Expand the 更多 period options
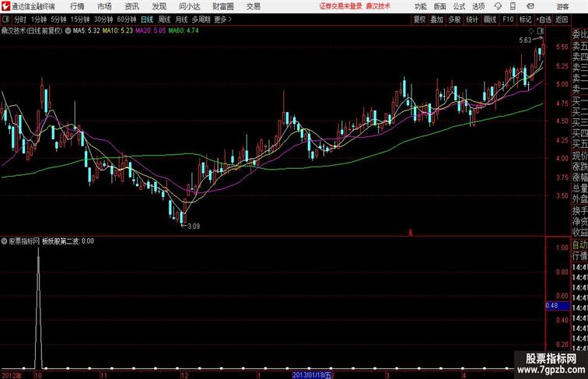The width and height of the screenshot is (588, 379). [223, 19]
